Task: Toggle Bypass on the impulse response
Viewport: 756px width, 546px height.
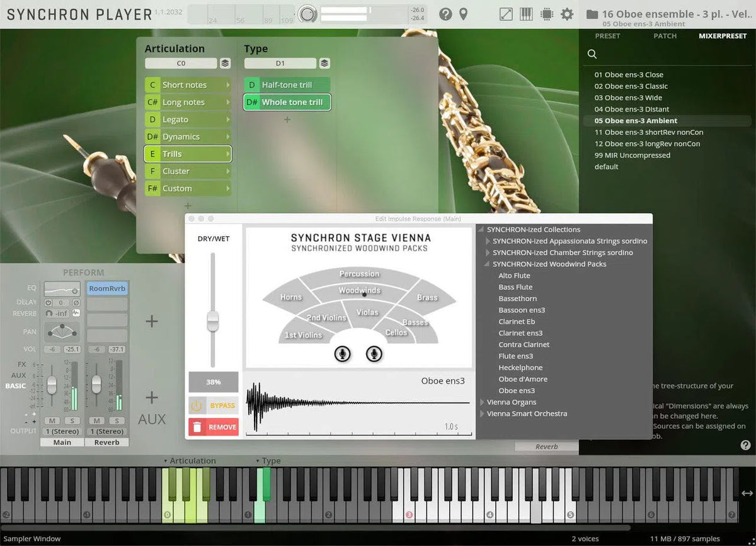Action: 214,406
